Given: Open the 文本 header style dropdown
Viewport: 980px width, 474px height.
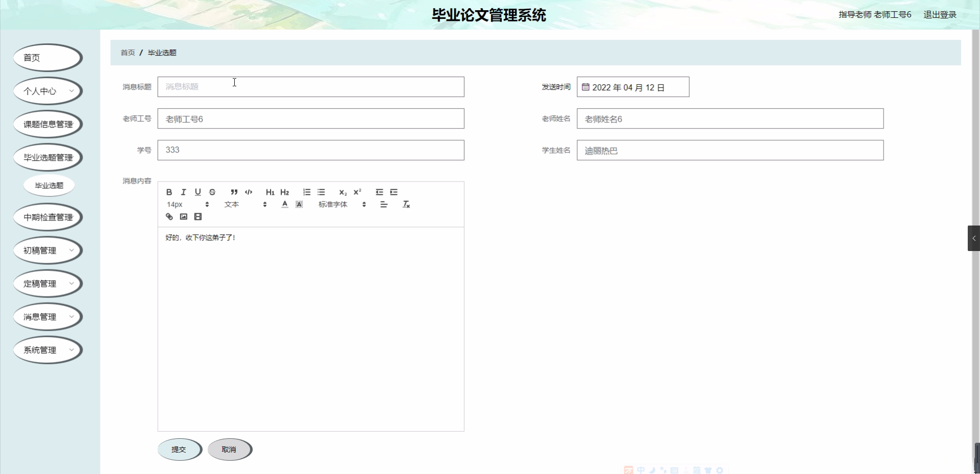Looking at the screenshot, I should pyautogui.click(x=246, y=205).
